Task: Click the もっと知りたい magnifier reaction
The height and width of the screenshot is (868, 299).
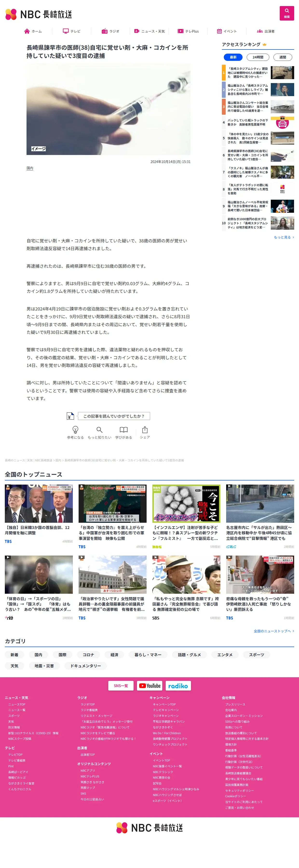Action: [100, 432]
